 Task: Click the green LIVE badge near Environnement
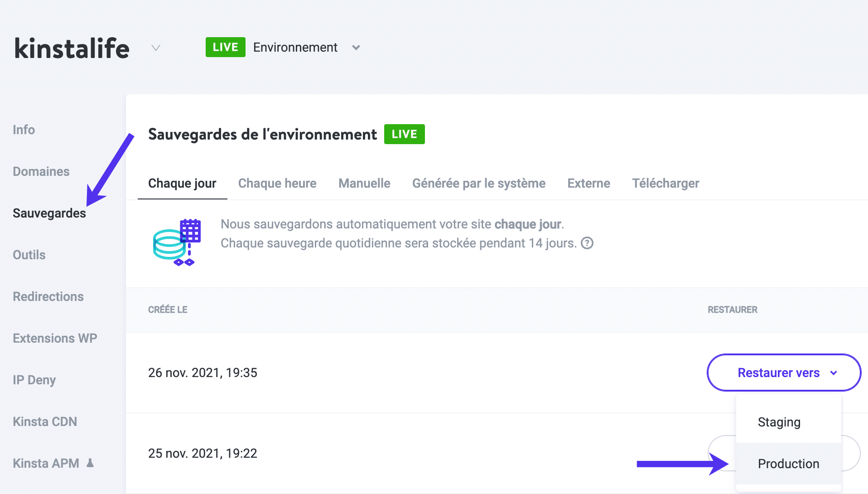[x=225, y=47]
